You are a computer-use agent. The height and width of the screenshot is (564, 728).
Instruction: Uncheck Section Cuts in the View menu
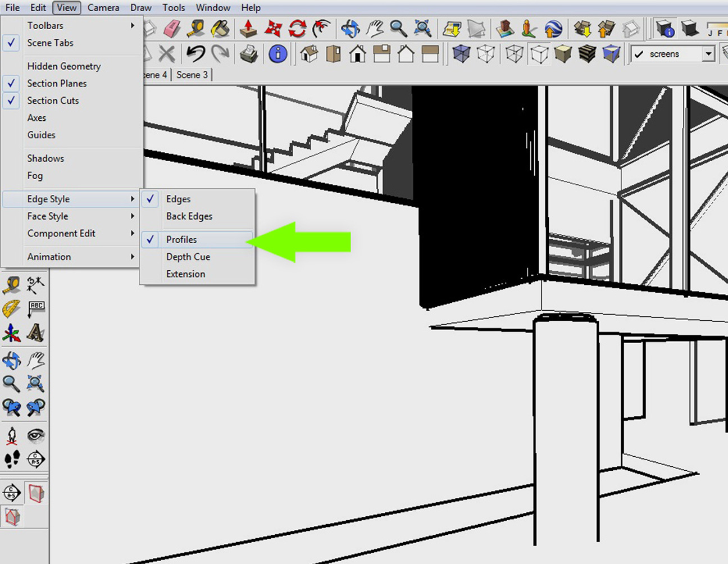click(x=53, y=101)
